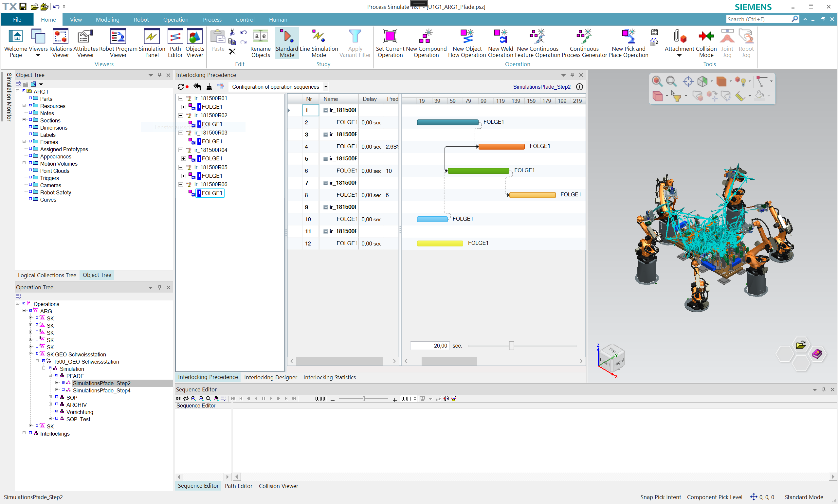Play the sequence forward
This screenshot has width=838, height=504.
tap(271, 399)
